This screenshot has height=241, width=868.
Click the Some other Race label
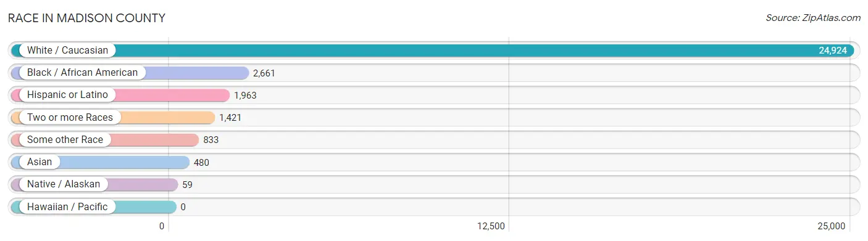point(65,140)
